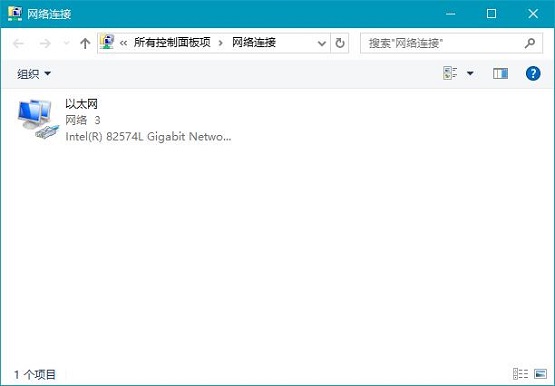Refresh the 网络连接 view
The width and height of the screenshot is (555, 386).
pos(340,43)
